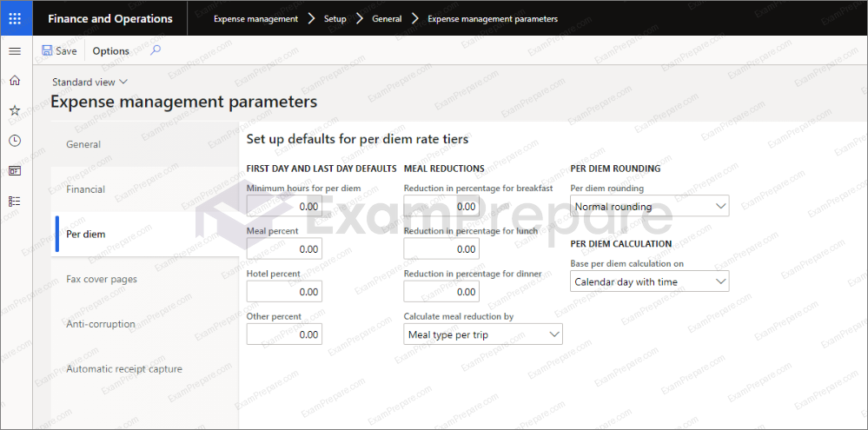
Task: Open the Options menu
Action: (x=110, y=51)
